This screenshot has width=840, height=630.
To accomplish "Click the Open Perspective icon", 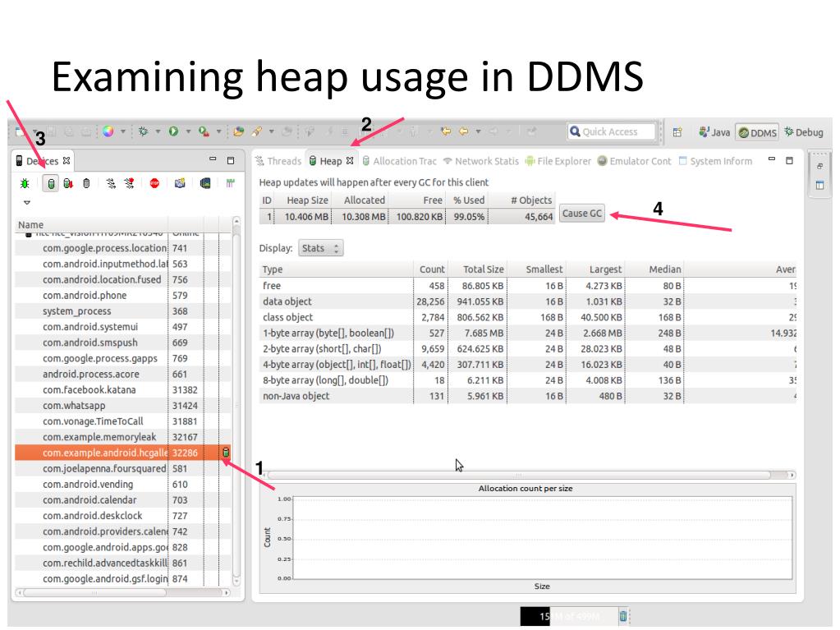I will (x=677, y=131).
